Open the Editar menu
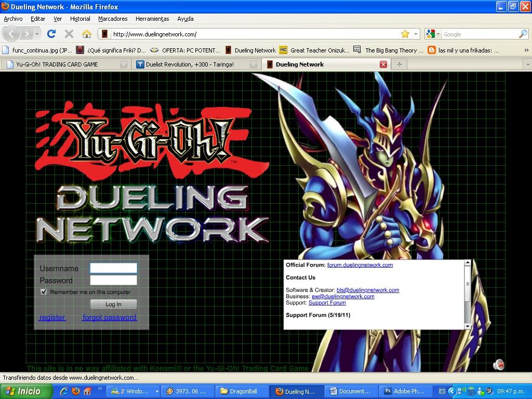532x399 pixels. pos(38,19)
